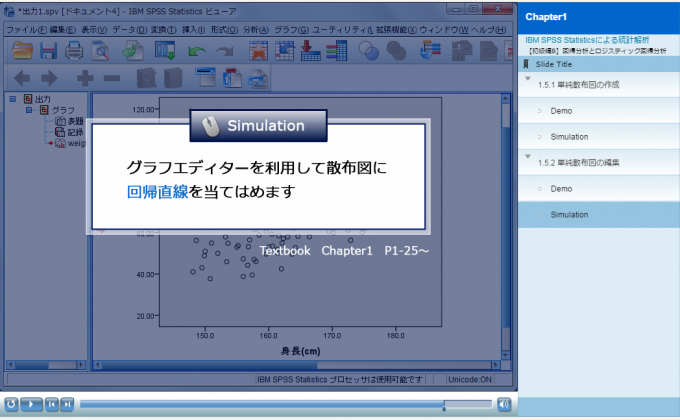Click the viewer's horizontal scrollbar
This screenshot has height=420, width=680.
pos(297,365)
